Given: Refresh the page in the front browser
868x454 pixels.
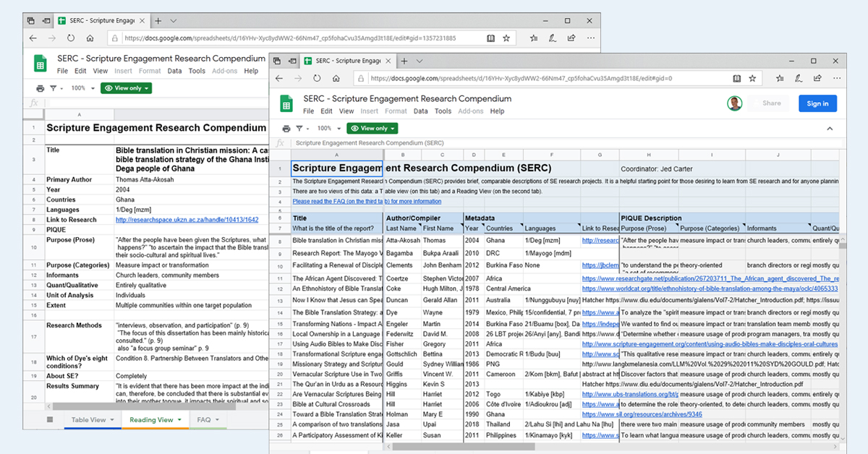Looking at the screenshot, I should click(317, 78).
